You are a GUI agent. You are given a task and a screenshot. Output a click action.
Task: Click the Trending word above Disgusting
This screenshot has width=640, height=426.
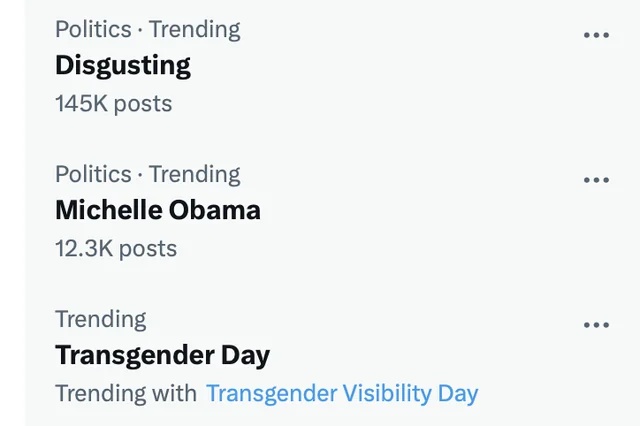[195, 29]
